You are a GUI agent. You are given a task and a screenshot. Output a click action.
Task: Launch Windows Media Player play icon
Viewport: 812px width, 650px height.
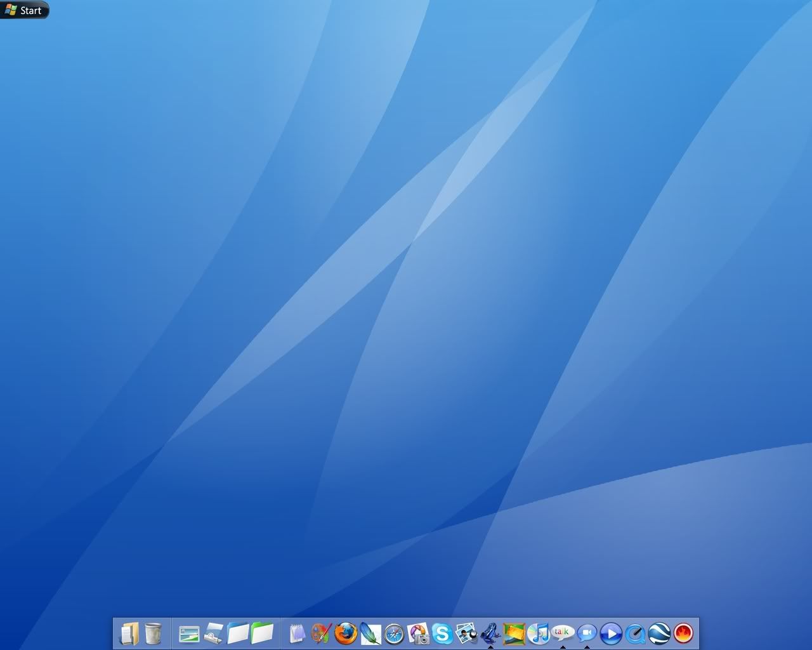(611, 633)
